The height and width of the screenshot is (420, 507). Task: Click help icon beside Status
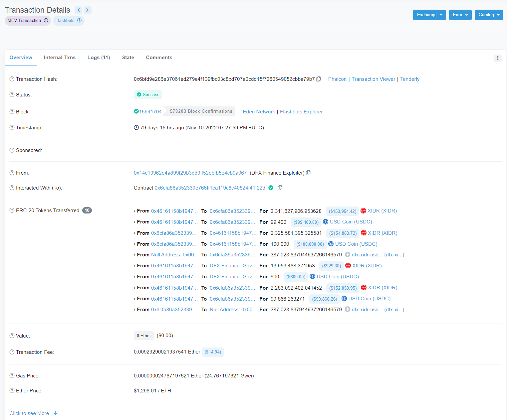click(x=12, y=95)
